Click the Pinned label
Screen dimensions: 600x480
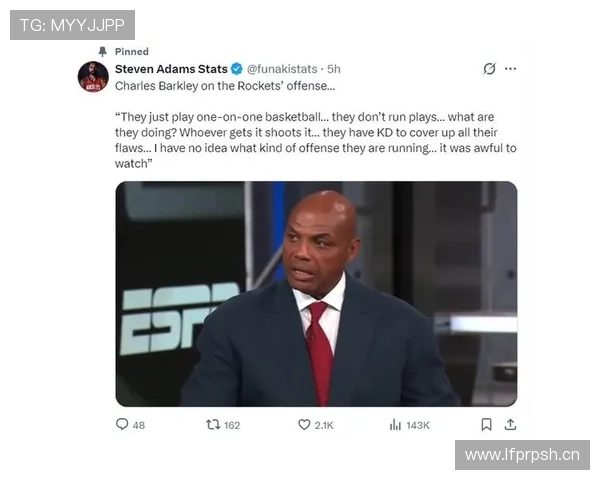pyautogui.click(x=132, y=52)
